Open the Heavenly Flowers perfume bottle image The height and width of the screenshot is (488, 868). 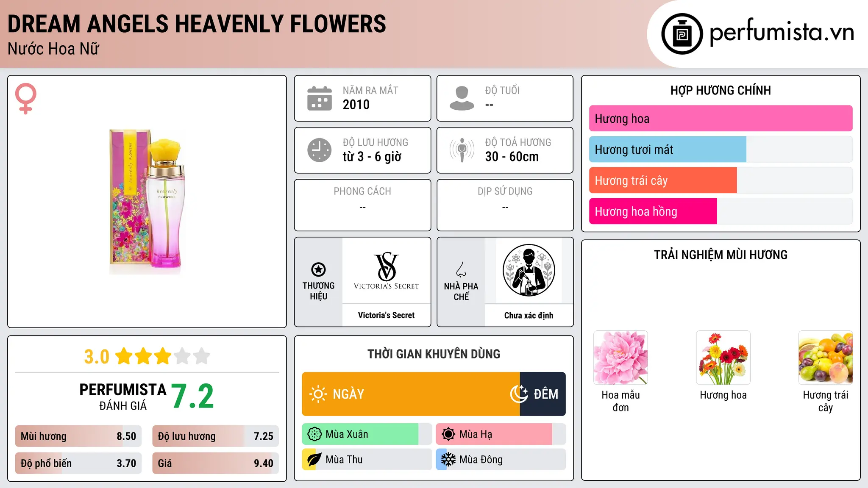point(147,202)
